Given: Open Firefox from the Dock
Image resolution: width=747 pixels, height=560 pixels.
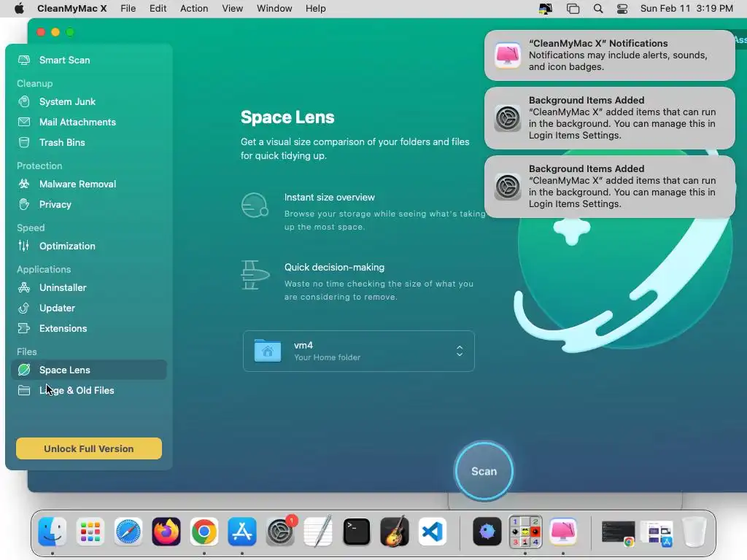Looking at the screenshot, I should pyautogui.click(x=166, y=532).
